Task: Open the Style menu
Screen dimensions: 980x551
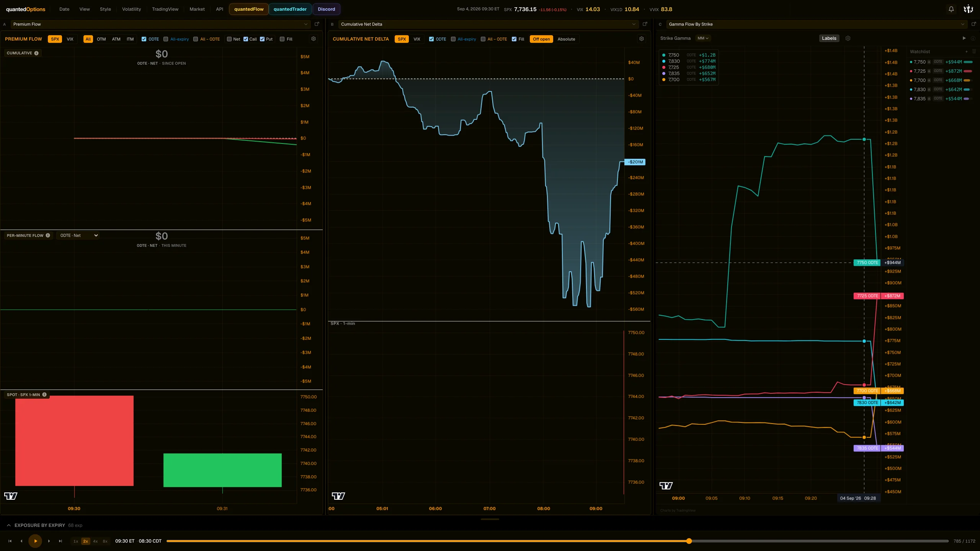Action: click(105, 9)
